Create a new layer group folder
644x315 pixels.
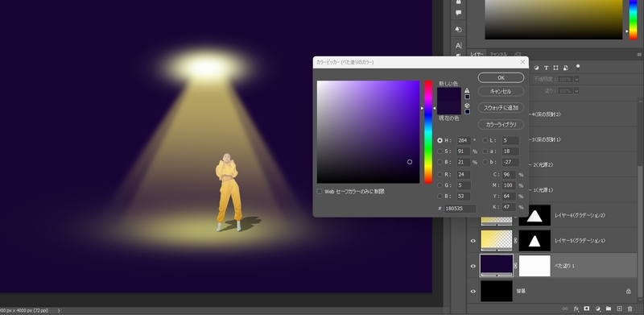tap(609, 309)
